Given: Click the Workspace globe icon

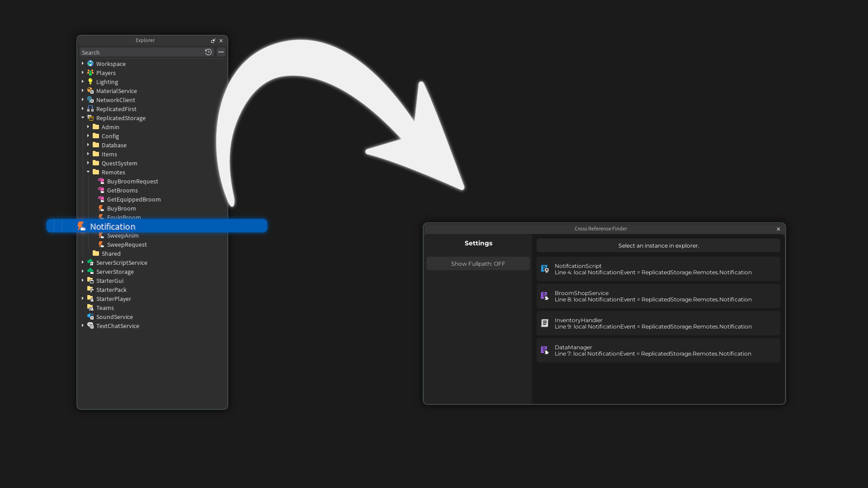Looking at the screenshot, I should 90,64.
